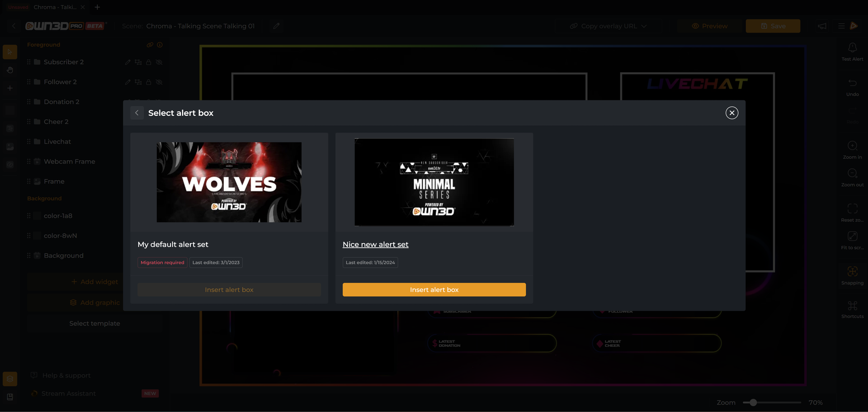This screenshot has height=412, width=868.
Task: Click the Last edited 1/15/2024 label
Action: click(370, 263)
